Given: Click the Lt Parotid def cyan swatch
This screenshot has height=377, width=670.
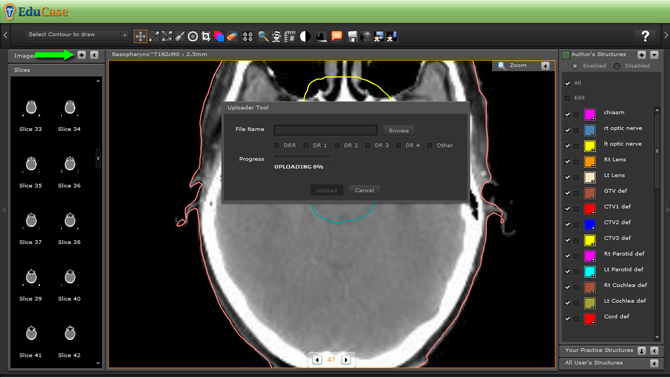Looking at the screenshot, I should [590, 271].
